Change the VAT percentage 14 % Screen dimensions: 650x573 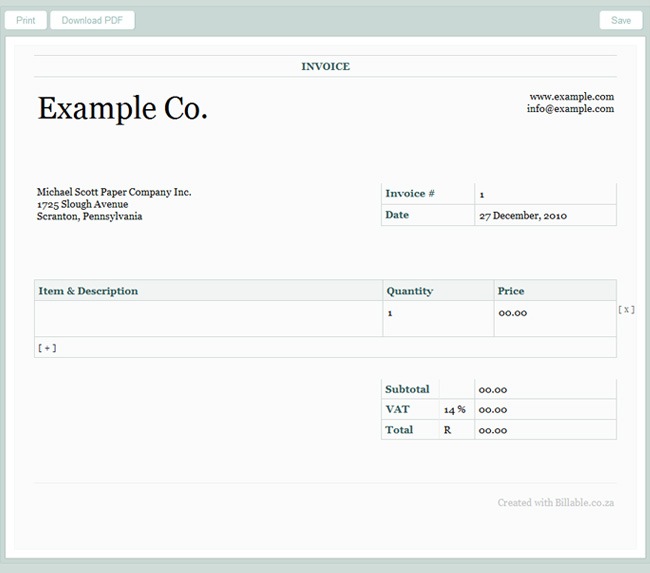455,410
